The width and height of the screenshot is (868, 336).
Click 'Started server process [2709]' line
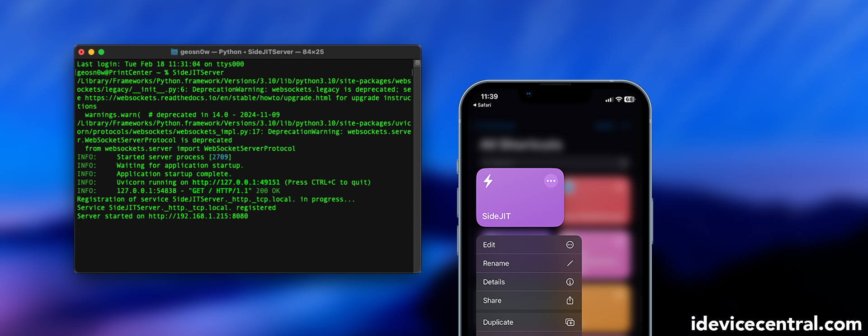tap(174, 157)
